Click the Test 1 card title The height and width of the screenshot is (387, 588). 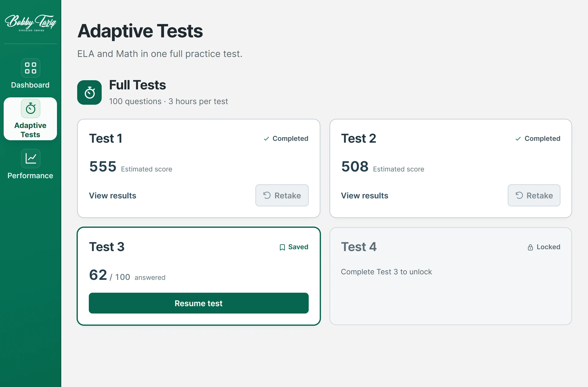pyautogui.click(x=106, y=138)
